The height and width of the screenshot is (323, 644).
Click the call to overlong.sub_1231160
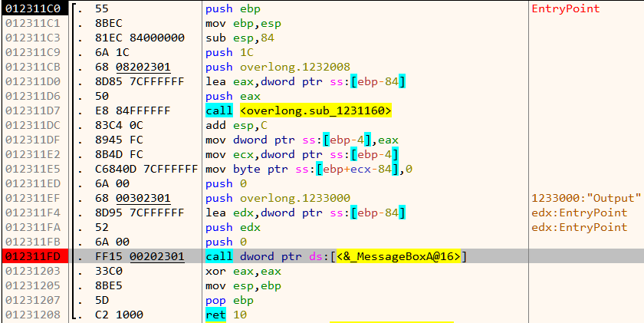298,110
